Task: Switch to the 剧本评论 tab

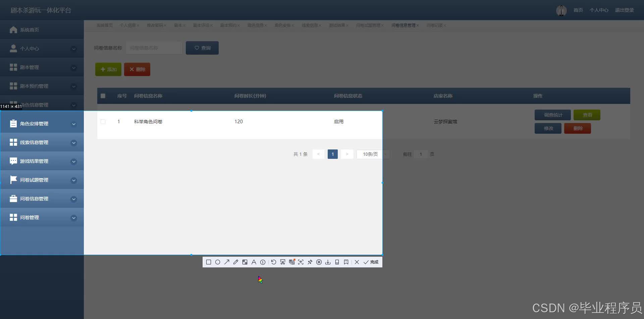Action: tap(201, 25)
